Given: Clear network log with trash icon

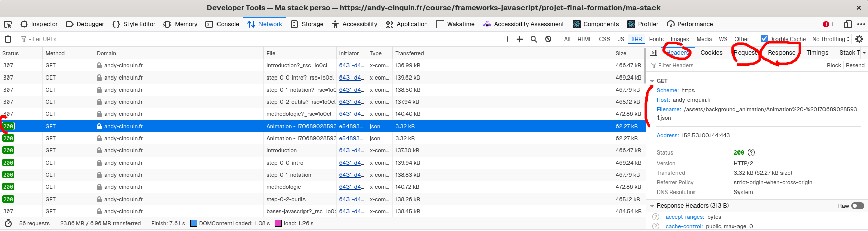Looking at the screenshot, I should 8,39.
